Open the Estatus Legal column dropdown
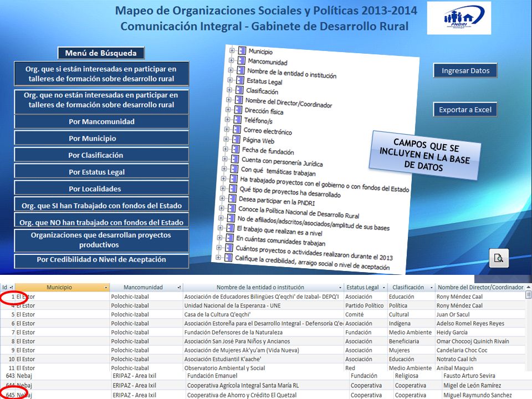Viewport: 532px width, 399px height. click(x=383, y=288)
